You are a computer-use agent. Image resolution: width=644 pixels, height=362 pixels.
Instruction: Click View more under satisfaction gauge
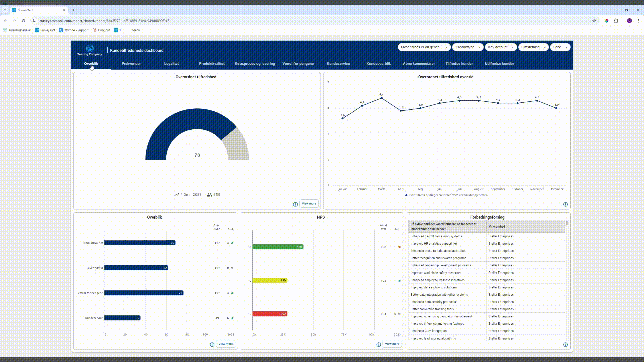click(309, 204)
